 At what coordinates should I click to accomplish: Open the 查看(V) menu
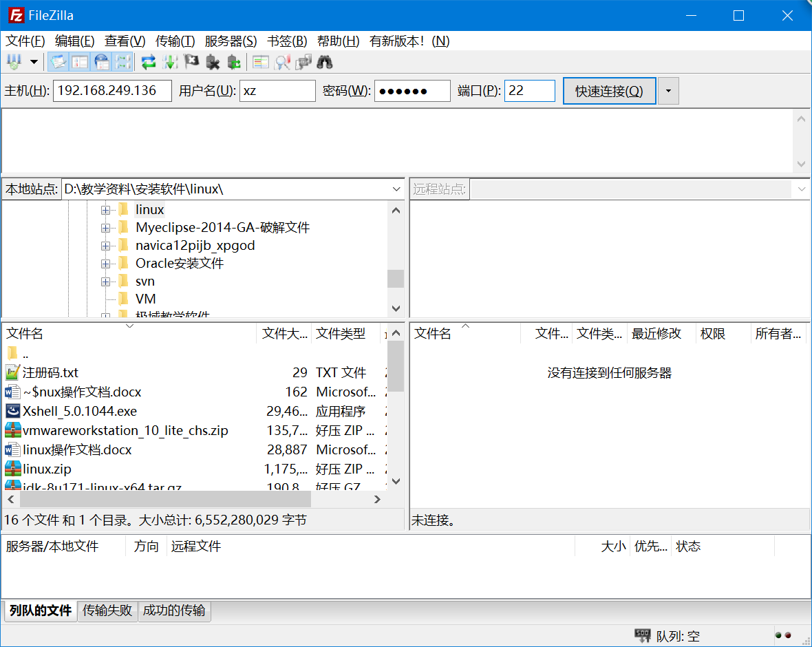[x=125, y=41]
